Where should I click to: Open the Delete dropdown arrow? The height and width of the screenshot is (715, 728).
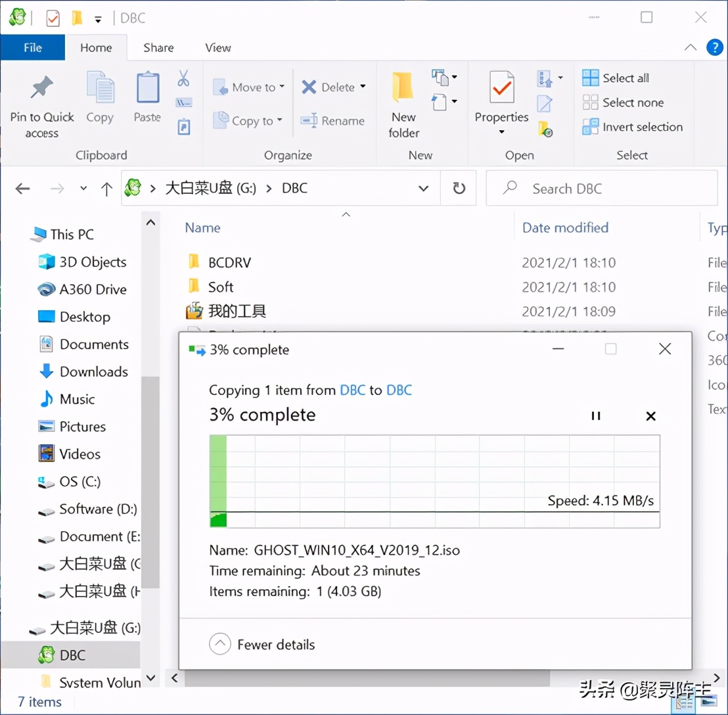[x=363, y=86]
